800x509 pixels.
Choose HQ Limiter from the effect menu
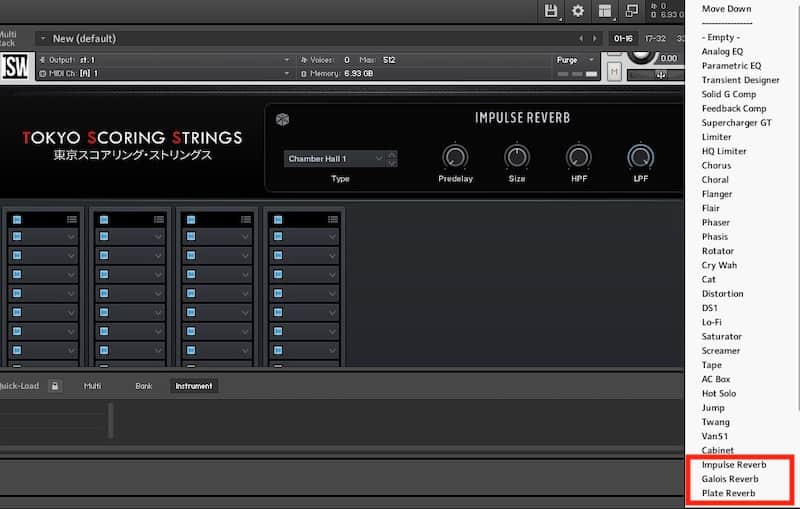pyautogui.click(x=723, y=151)
